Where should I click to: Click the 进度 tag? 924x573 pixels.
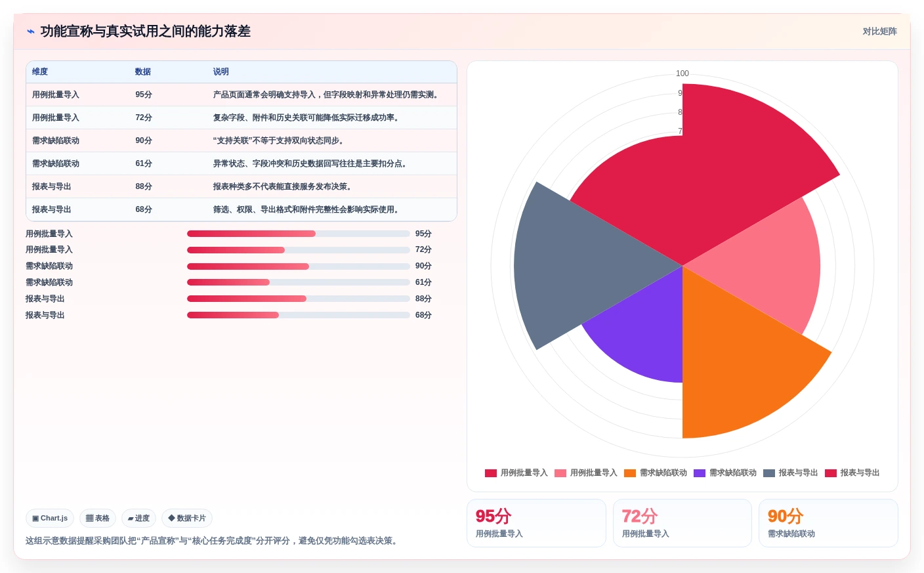(138, 518)
